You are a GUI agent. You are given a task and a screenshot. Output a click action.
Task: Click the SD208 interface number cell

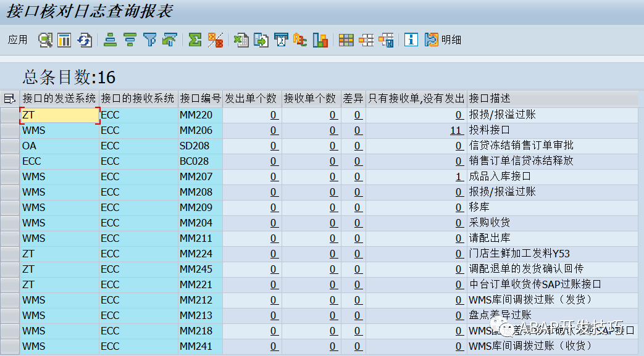click(x=201, y=146)
